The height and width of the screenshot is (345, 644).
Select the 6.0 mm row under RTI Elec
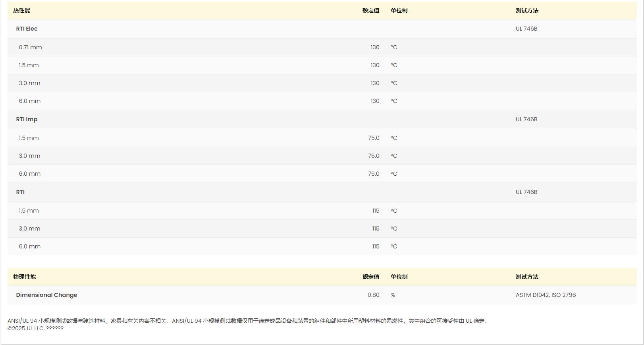(30, 101)
